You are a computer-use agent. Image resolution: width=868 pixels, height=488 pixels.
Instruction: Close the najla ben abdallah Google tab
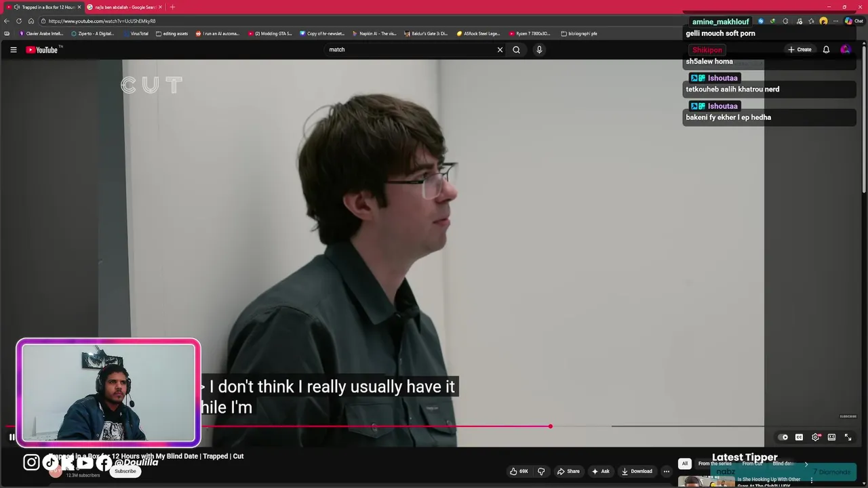pyautogui.click(x=160, y=7)
